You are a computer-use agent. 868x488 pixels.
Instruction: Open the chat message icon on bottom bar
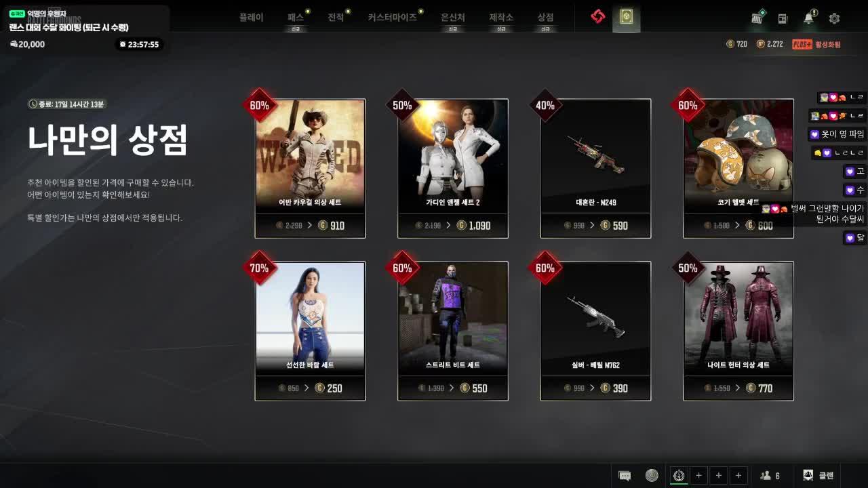[625, 475]
